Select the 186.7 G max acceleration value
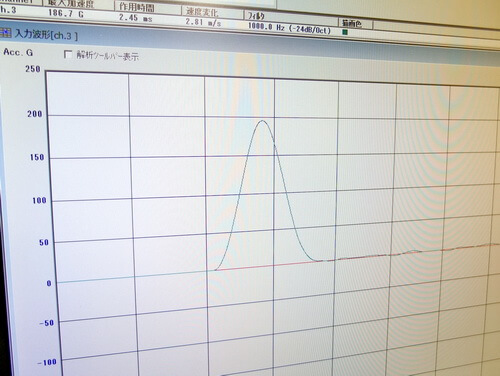Viewport: 500px width, 376px height. point(66,14)
